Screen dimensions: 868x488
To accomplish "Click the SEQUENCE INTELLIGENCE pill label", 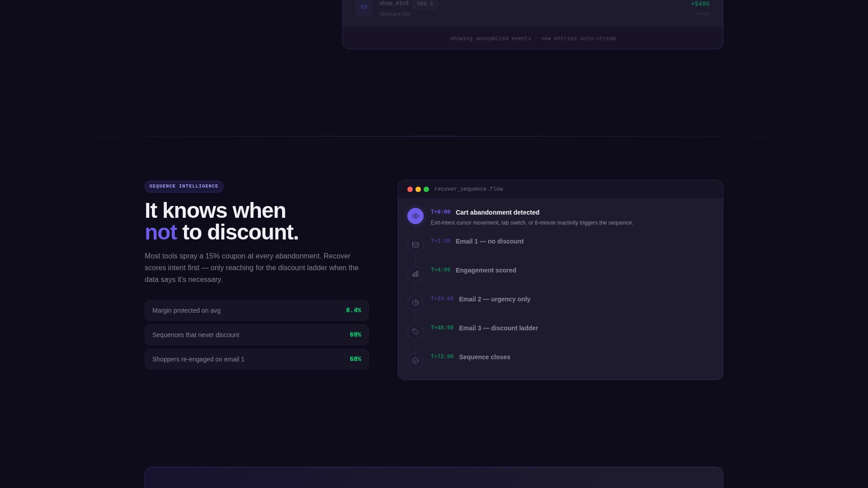I will tap(184, 186).
